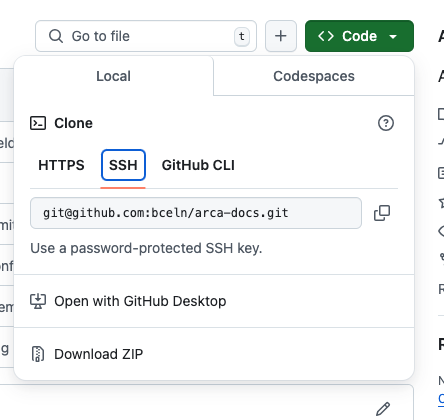This screenshot has height=420, width=444.
Task: Click the Clone terminal icon
Action: pos(38,123)
